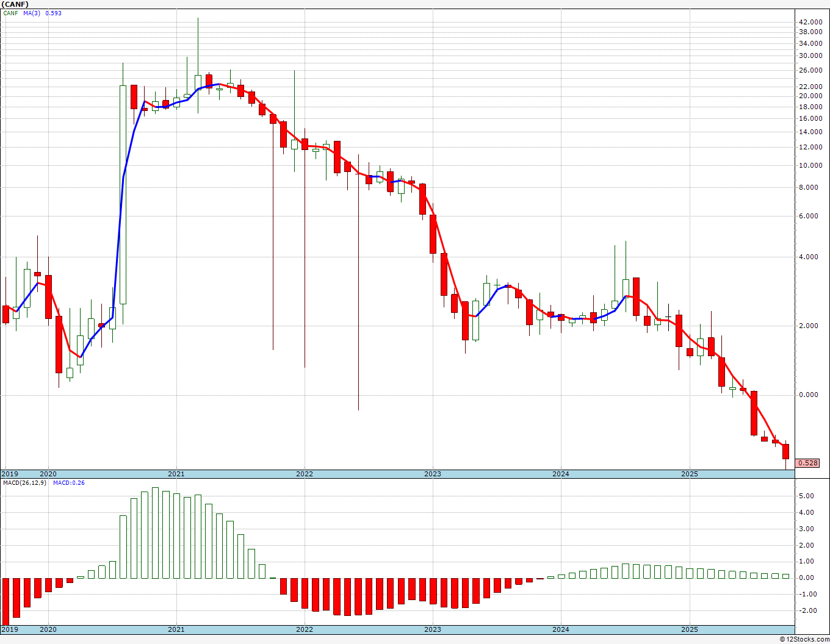The height and width of the screenshot is (644, 830).
Task: Click the 26.000 price axis label
Action: point(810,70)
